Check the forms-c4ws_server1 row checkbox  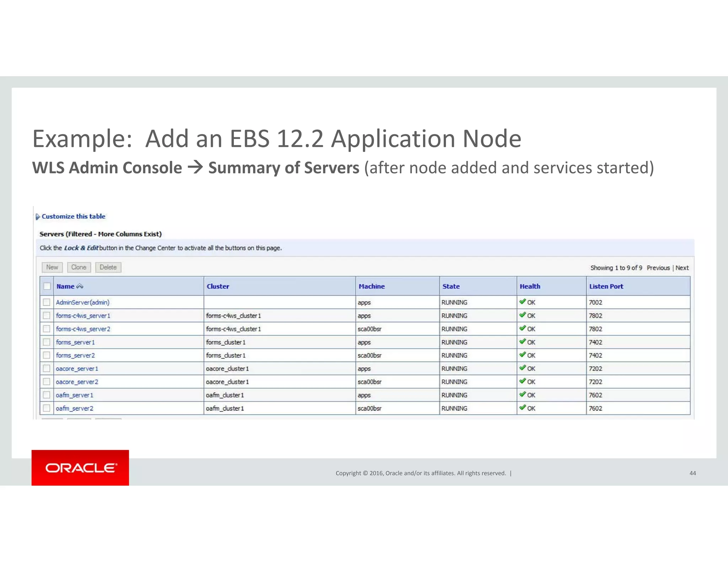47,315
